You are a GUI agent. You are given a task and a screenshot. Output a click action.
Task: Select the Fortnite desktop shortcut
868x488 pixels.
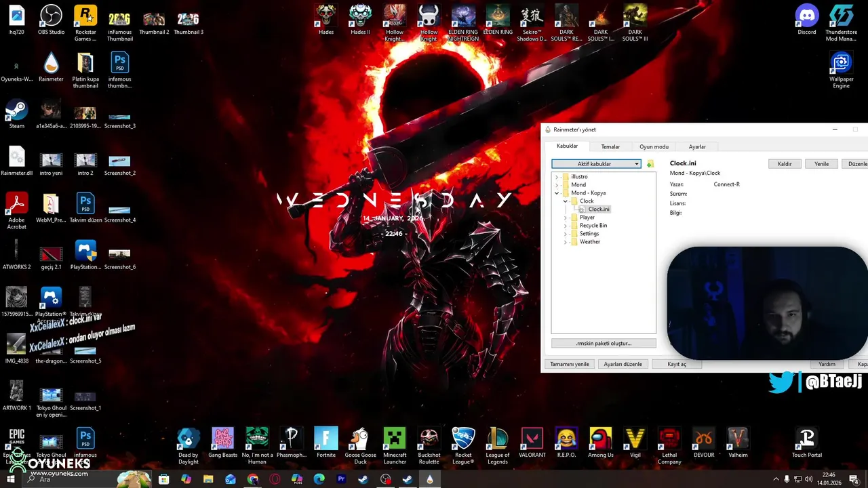[326, 443]
